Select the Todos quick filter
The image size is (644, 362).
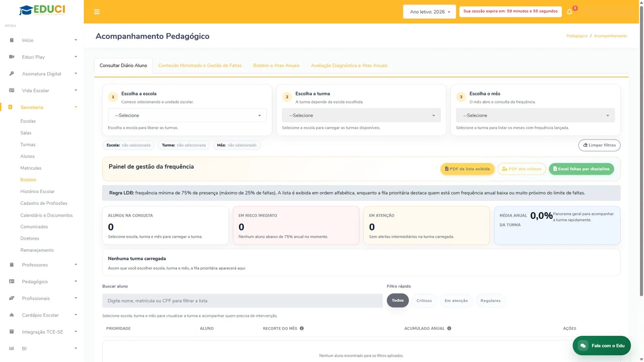pyautogui.click(x=398, y=300)
